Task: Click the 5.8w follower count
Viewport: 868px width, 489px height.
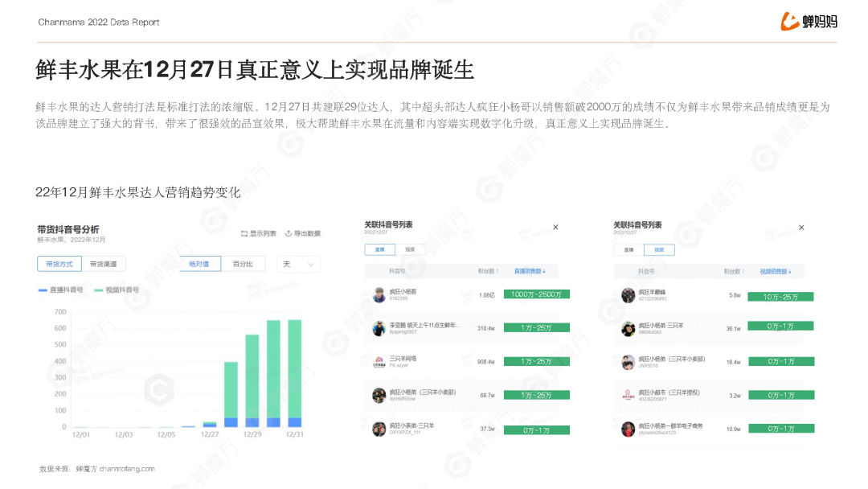Action: pos(735,295)
